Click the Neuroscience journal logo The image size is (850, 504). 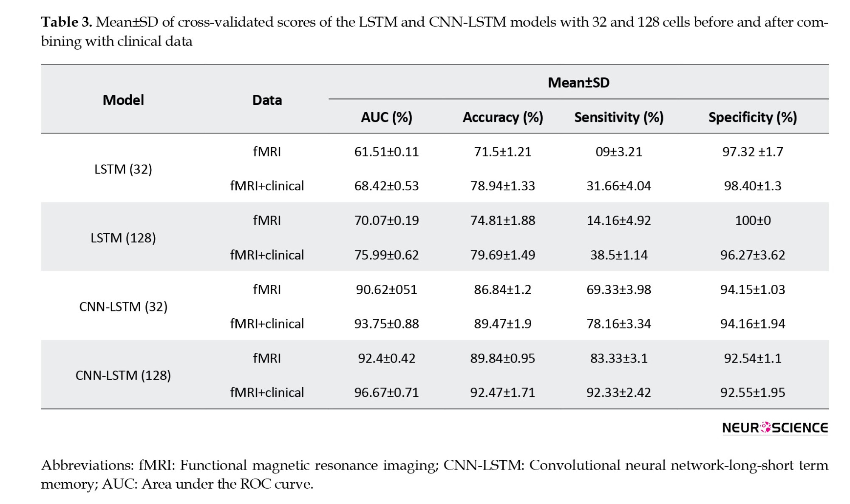click(775, 428)
